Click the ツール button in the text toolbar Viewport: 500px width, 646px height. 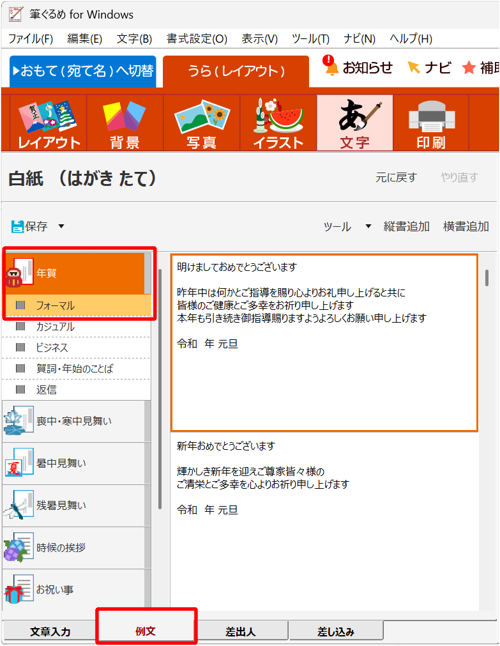337,226
